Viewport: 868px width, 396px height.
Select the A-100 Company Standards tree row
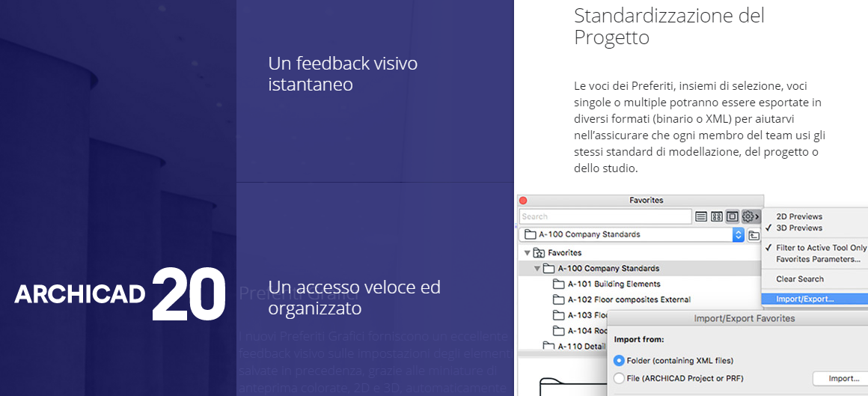click(639, 269)
